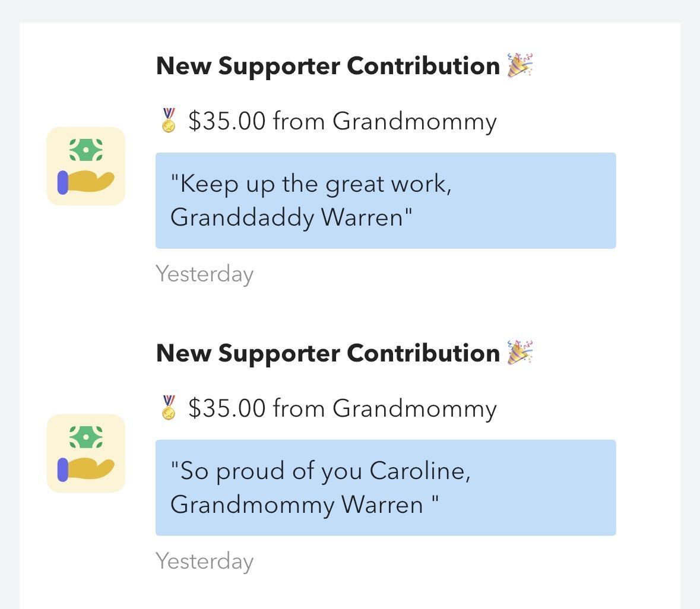The image size is (700, 609).
Task: Click the $35.00 amount above the Granddaddy Warren message
Action: click(227, 121)
